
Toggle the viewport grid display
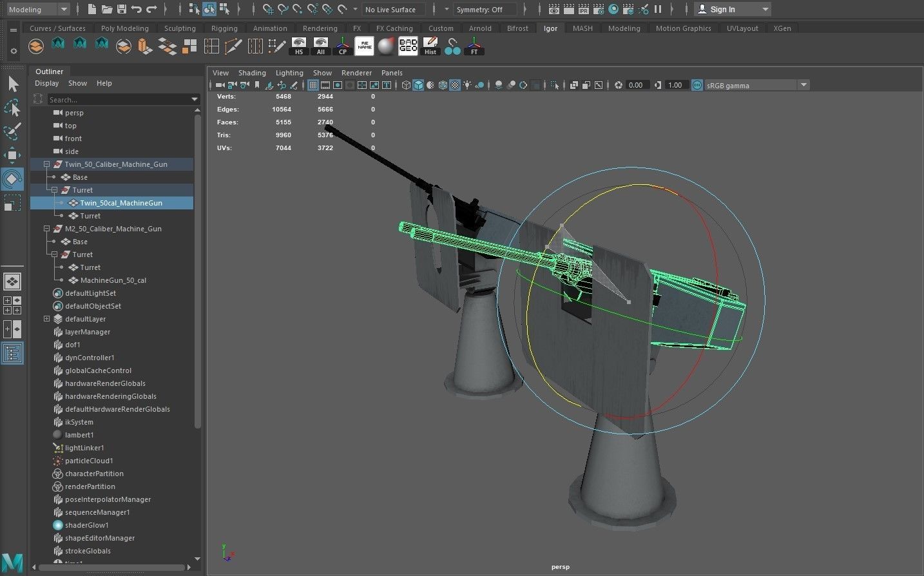click(x=313, y=85)
